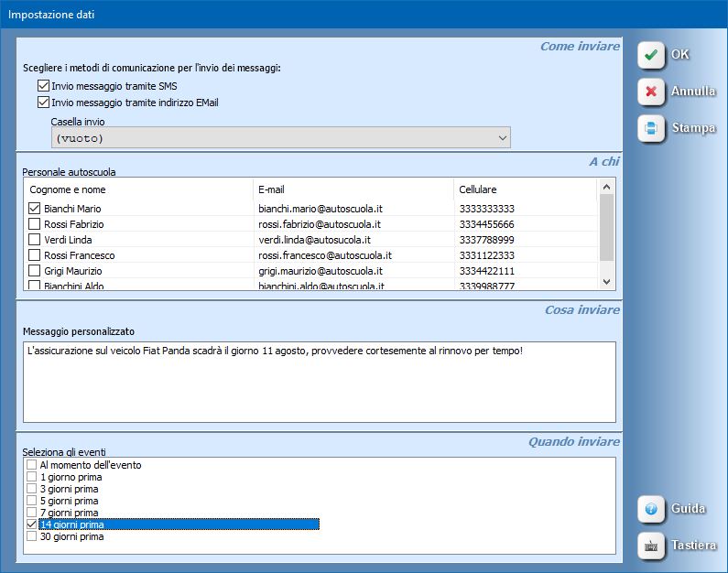728x573 pixels.
Task: Click the Stampa printer icon
Action: pyautogui.click(x=651, y=128)
